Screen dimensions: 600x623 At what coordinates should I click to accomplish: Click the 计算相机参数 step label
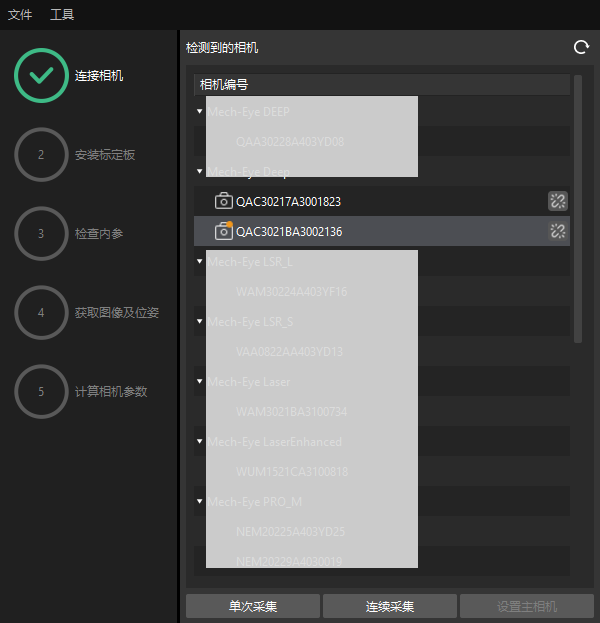tap(111, 392)
